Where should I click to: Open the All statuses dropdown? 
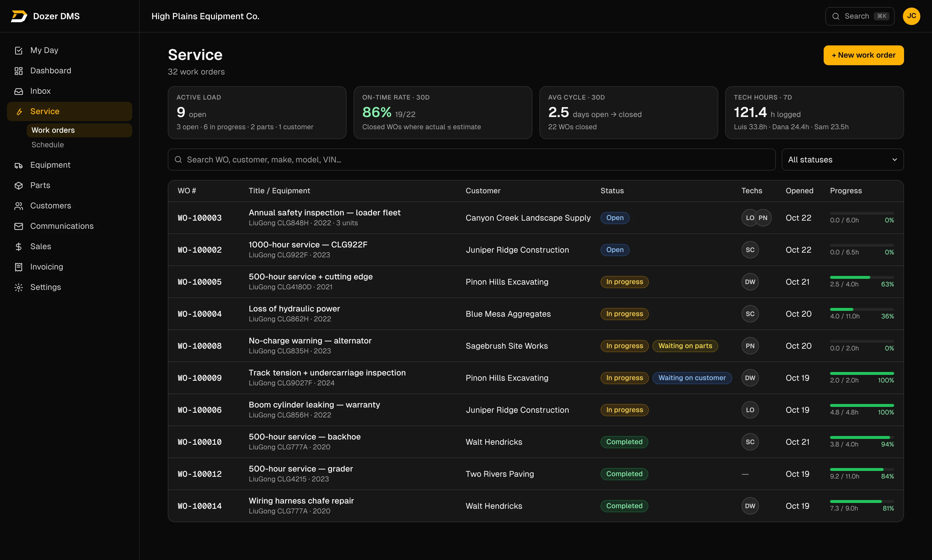(x=842, y=160)
